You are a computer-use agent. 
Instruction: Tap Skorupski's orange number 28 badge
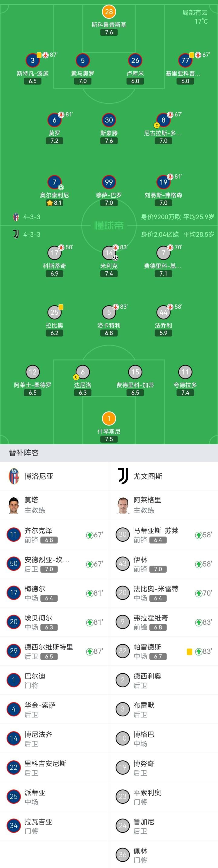tap(109, 12)
